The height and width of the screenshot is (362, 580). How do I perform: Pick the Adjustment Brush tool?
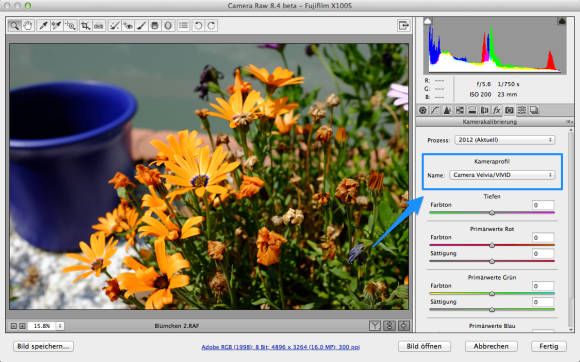[x=141, y=26]
